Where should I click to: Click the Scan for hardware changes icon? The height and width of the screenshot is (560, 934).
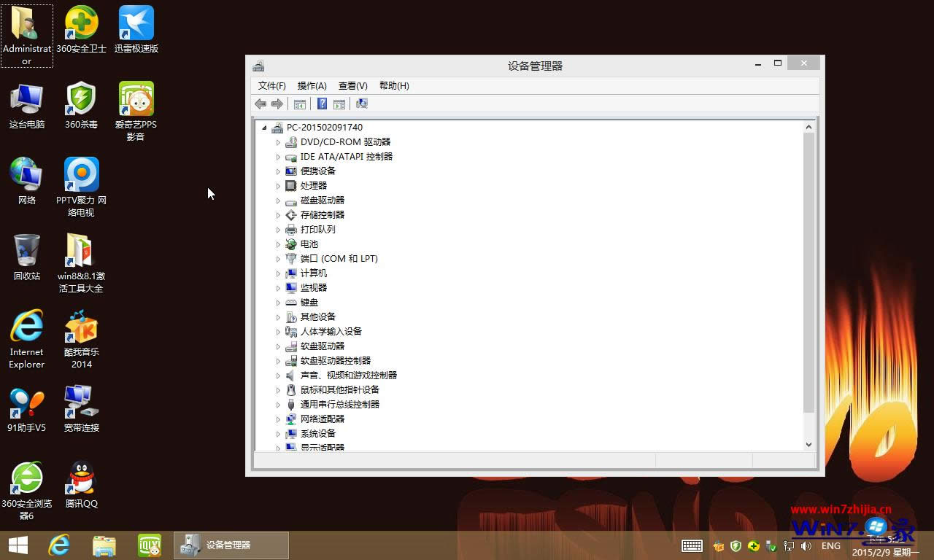361,104
